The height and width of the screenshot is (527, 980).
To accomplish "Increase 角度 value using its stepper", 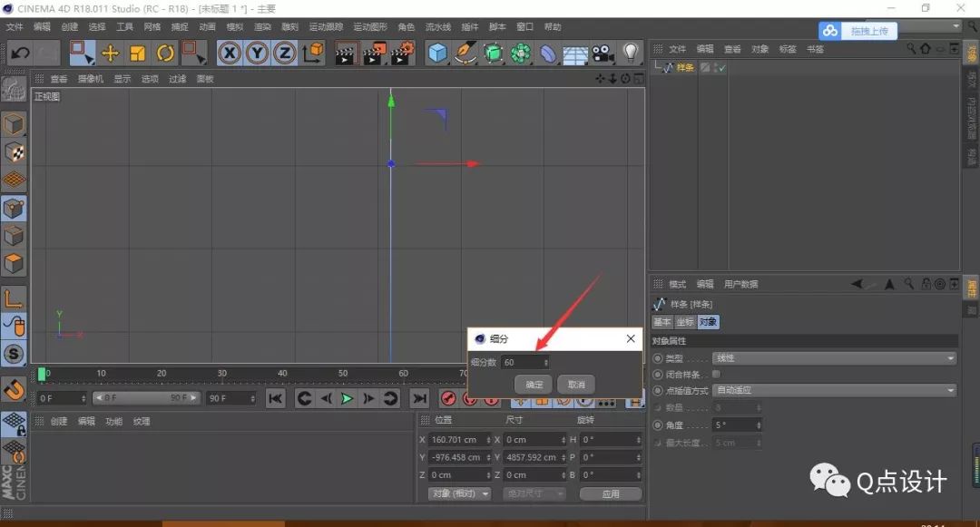I will pos(757,423).
